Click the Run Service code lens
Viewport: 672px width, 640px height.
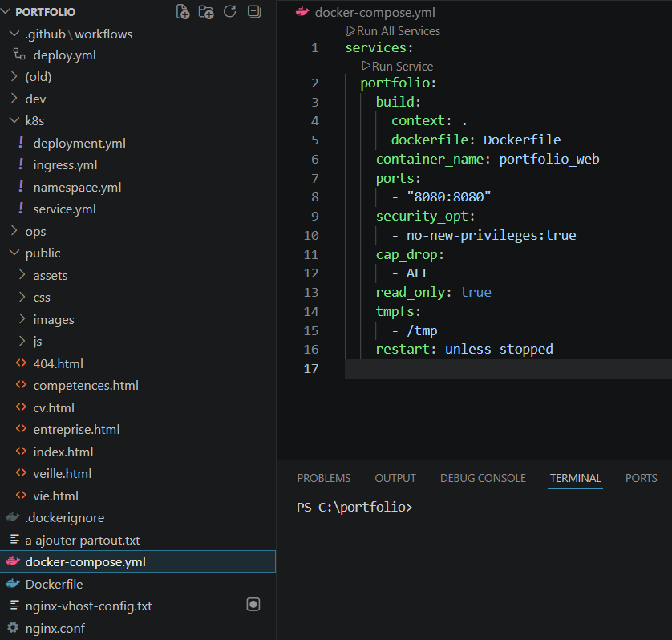tap(403, 67)
